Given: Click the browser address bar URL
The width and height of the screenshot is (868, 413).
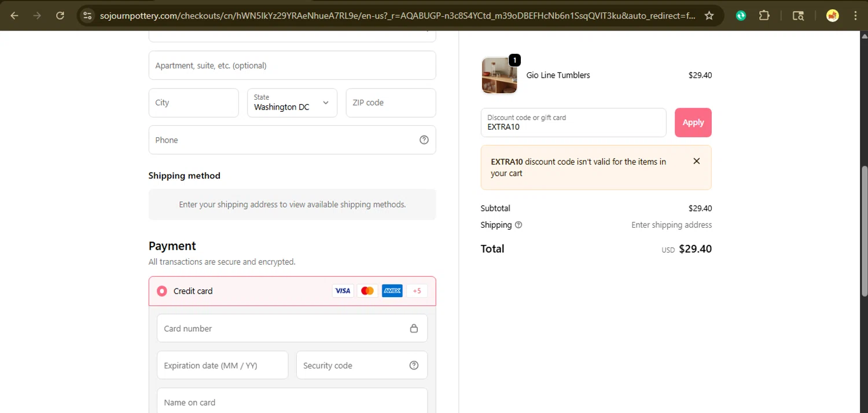Looking at the screenshot, I should point(398,16).
